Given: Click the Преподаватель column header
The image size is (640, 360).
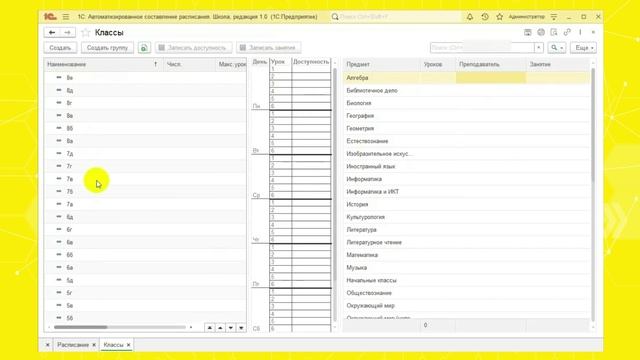Looking at the screenshot, I should click(491, 64).
